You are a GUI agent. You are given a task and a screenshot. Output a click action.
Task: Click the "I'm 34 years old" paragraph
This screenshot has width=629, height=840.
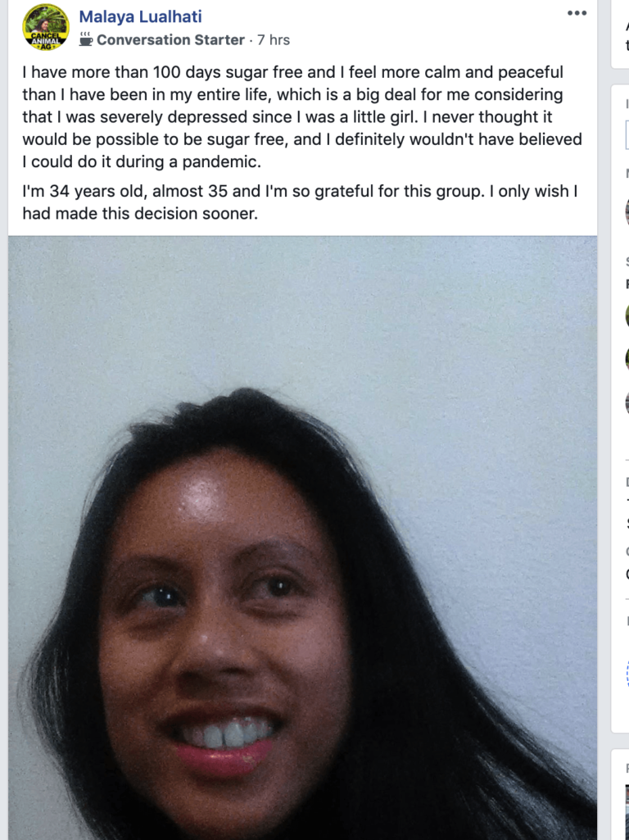tap(300, 202)
